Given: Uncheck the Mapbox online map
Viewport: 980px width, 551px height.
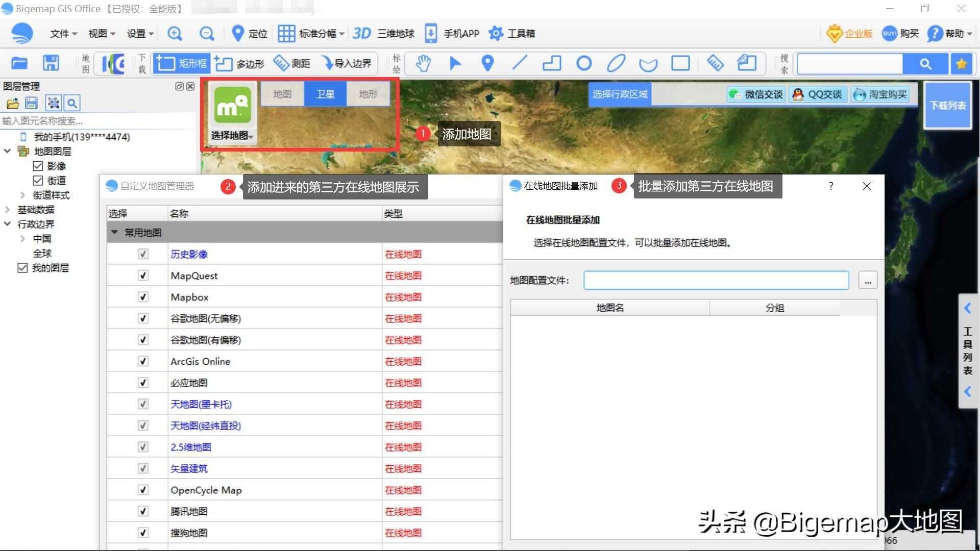Looking at the screenshot, I should point(143,296).
